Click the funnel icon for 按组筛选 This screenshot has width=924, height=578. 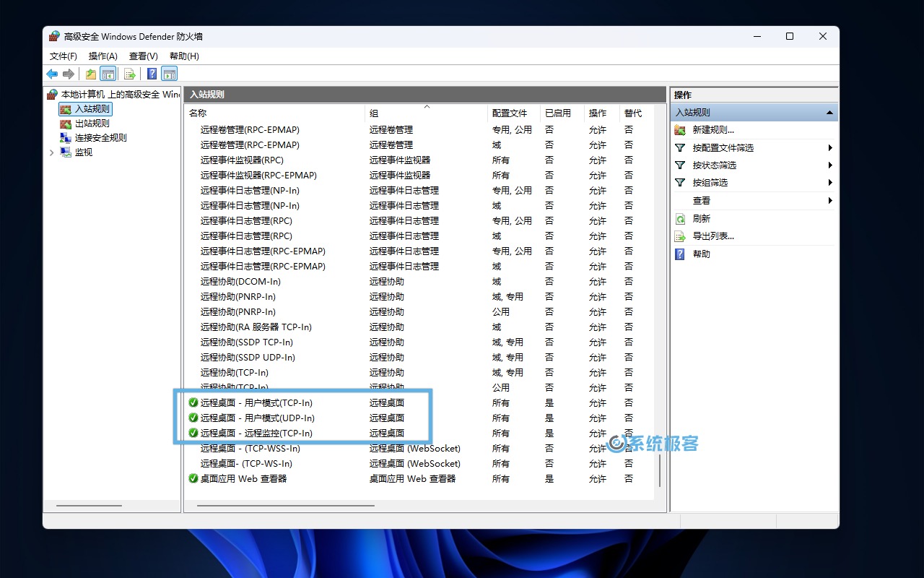680,183
